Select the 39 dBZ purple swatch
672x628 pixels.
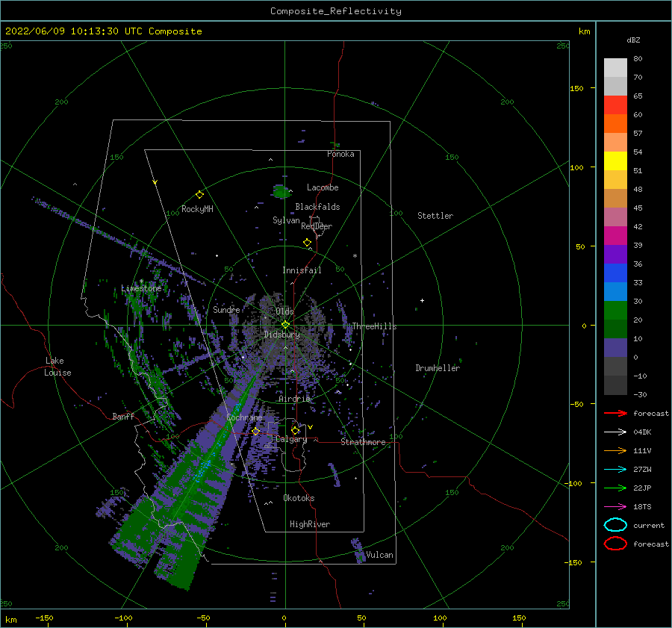[615, 254]
